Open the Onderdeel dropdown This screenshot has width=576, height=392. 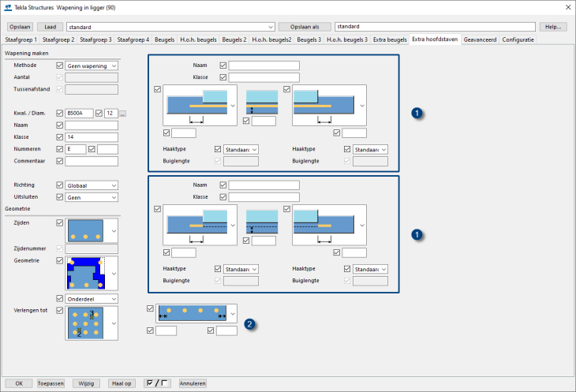click(x=92, y=299)
